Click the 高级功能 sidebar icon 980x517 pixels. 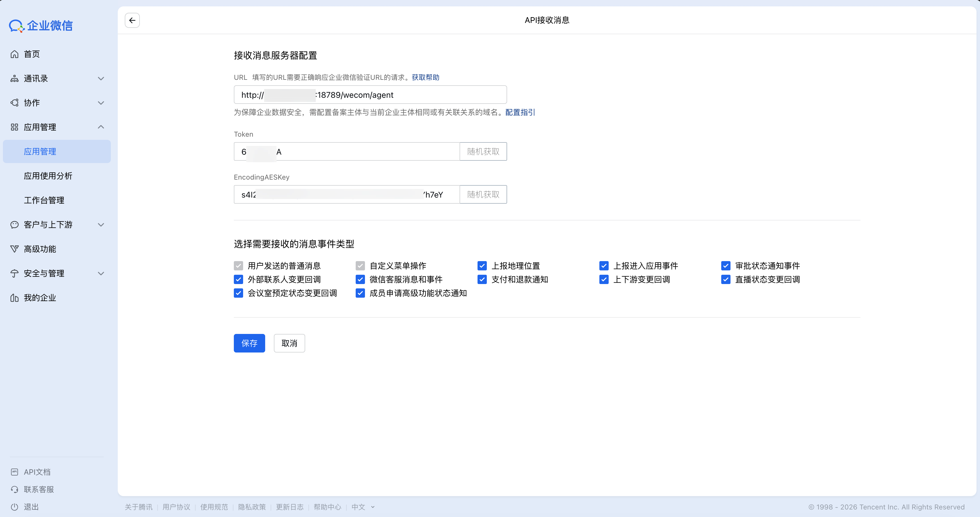pyautogui.click(x=15, y=249)
